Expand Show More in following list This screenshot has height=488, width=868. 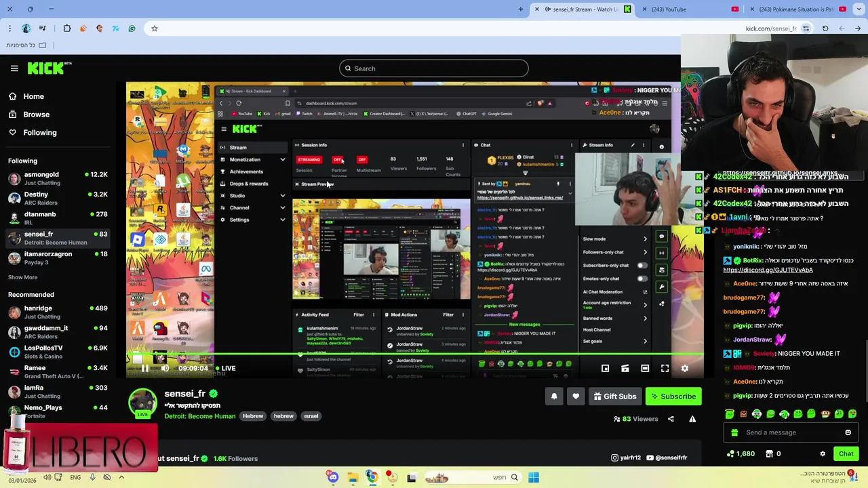tap(22, 277)
